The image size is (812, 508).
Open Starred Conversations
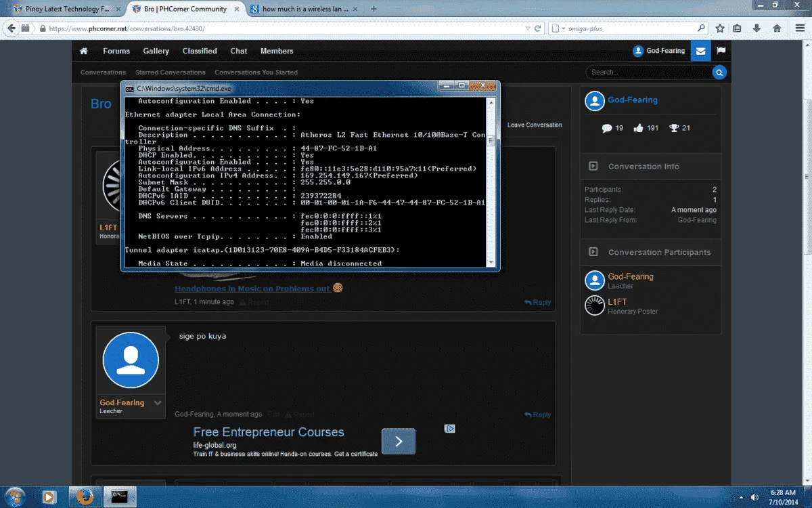coord(171,72)
